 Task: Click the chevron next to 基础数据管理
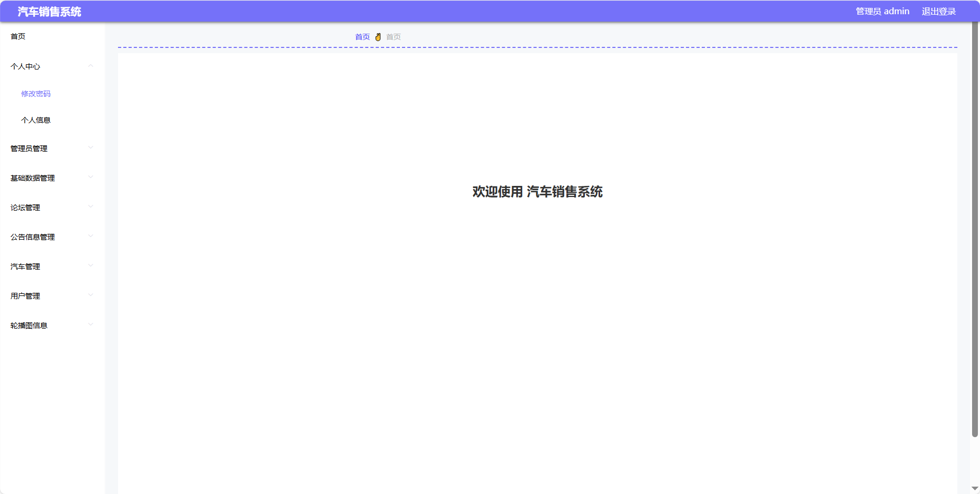click(91, 177)
